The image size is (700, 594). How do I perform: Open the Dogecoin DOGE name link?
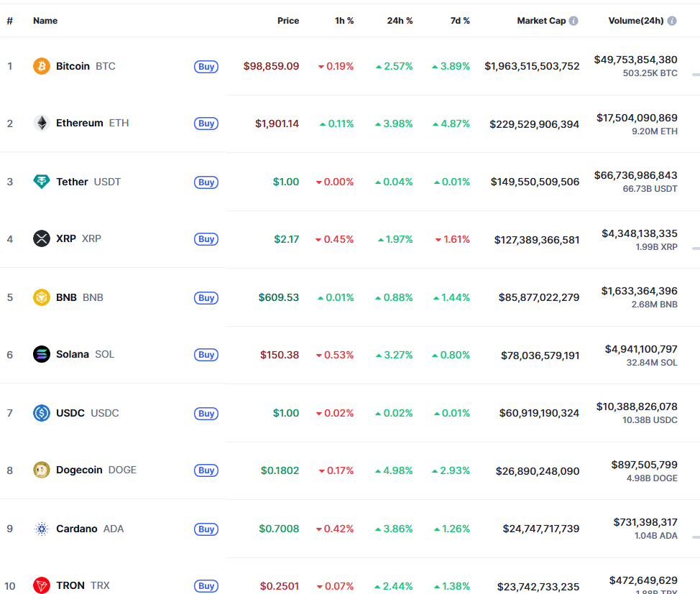click(x=96, y=470)
